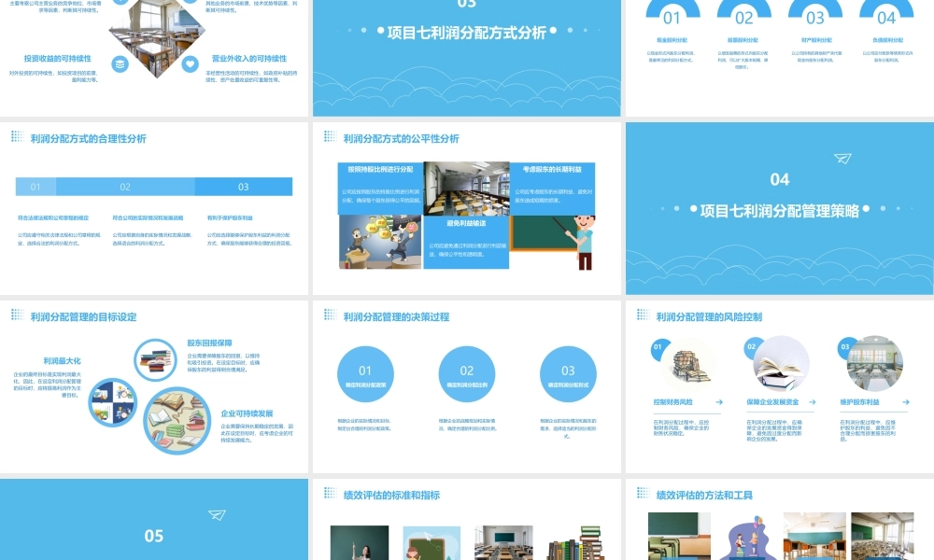
Task: Select the 02 segment of the blue bar
Action: click(125, 187)
